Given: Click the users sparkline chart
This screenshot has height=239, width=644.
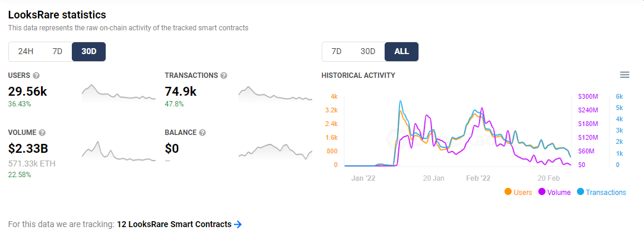Looking at the screenshot, I should click(x=118, y=93).
